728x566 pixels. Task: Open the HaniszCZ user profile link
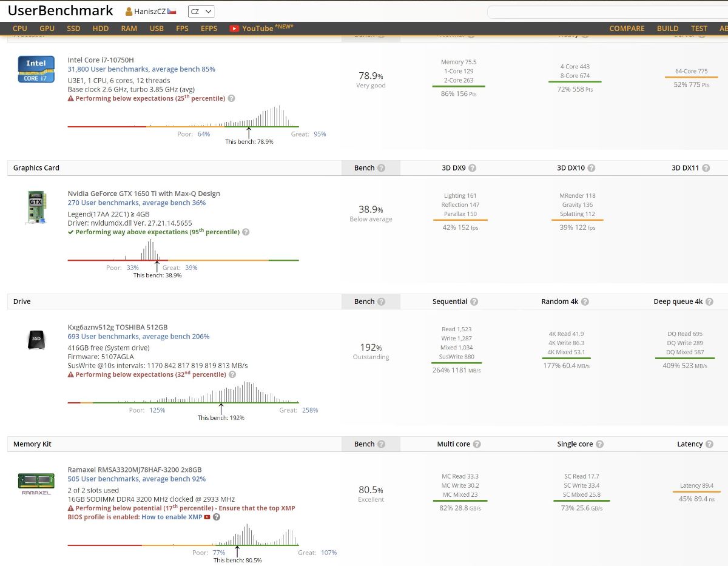[150, 12]
